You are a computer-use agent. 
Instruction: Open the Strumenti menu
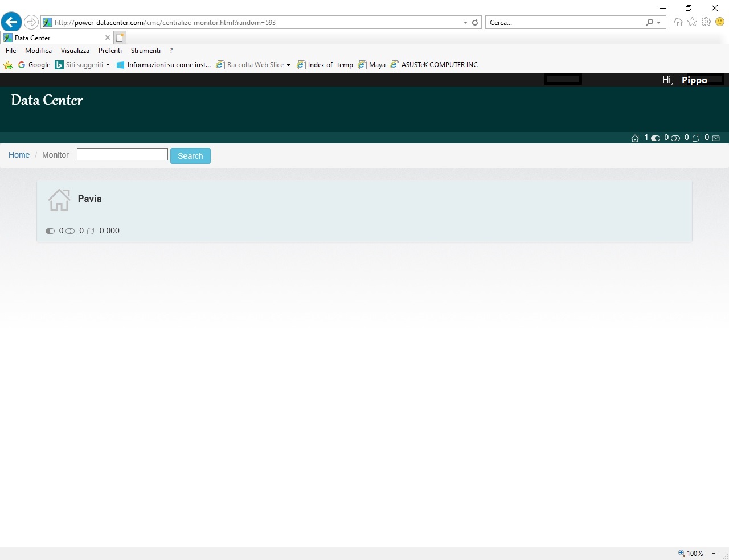(146, 51)
